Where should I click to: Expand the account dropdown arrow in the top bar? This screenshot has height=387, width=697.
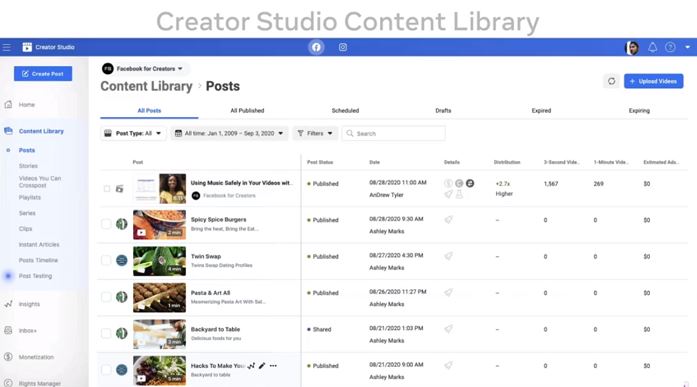click(x=687, y=47)
